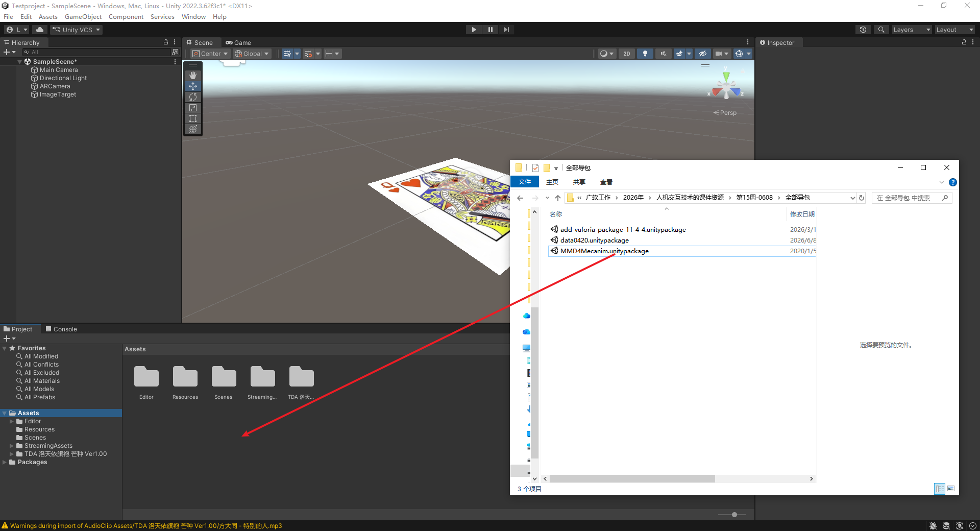This screenshot has width=980, height=531.
Task: Toggle Gizmos visibility in Scene view
Action: click(x=739, y=54)
